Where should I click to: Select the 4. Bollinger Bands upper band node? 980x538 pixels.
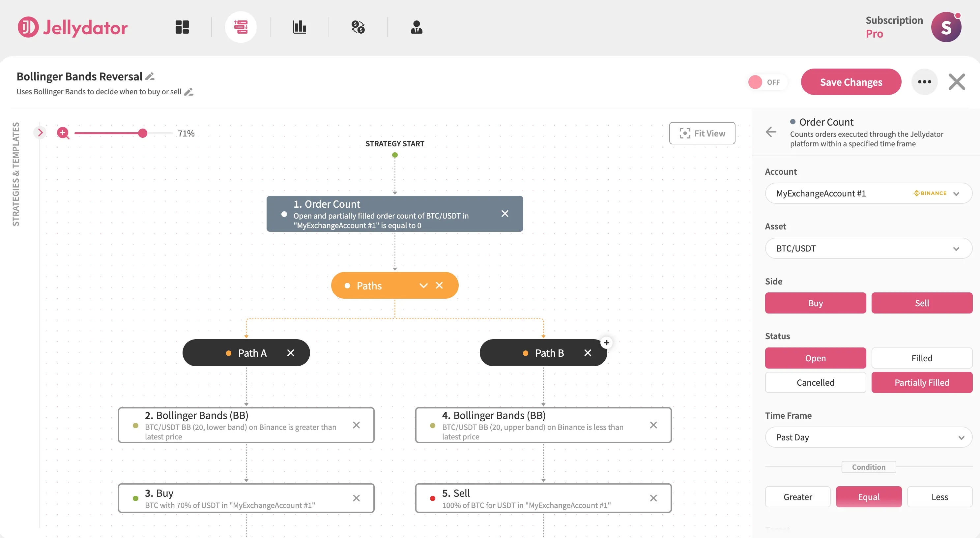[x=543, y=425]
